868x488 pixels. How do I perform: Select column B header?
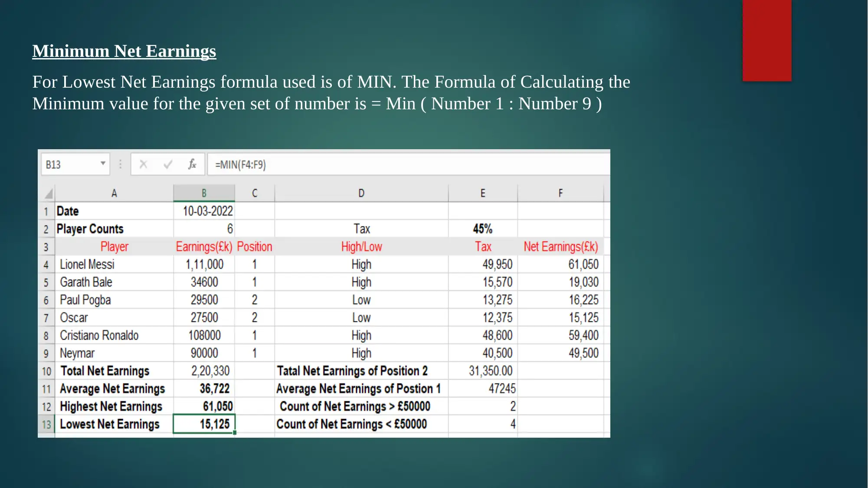tap(204, 193)
